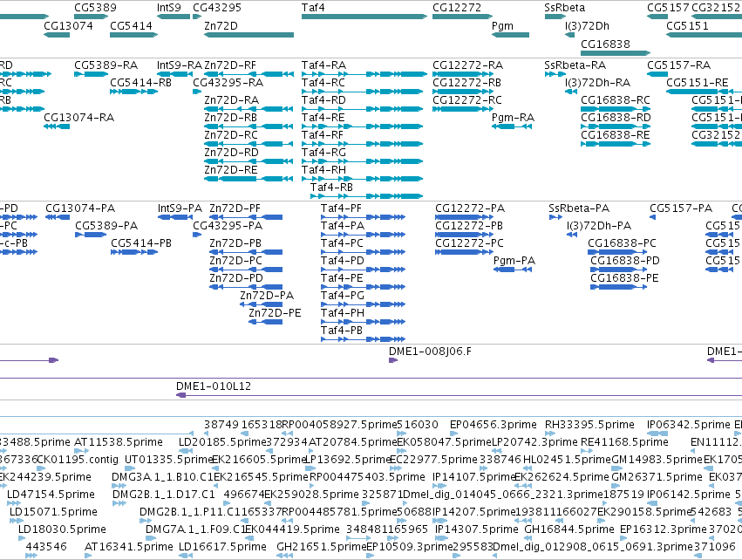Select transcript Taf4-RA
This screenshot has width=742, height=560.
[364, 74]
